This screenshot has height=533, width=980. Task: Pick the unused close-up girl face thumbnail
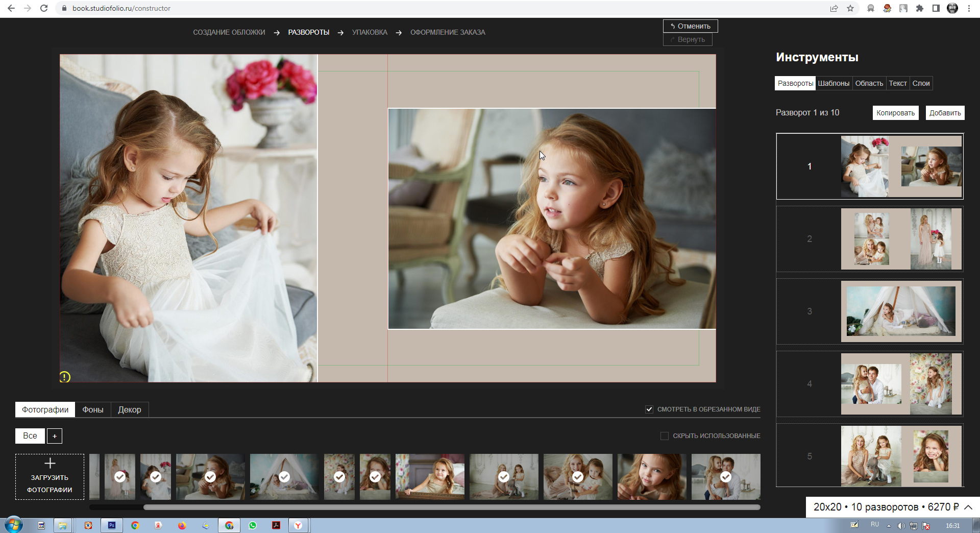(652, 477)
